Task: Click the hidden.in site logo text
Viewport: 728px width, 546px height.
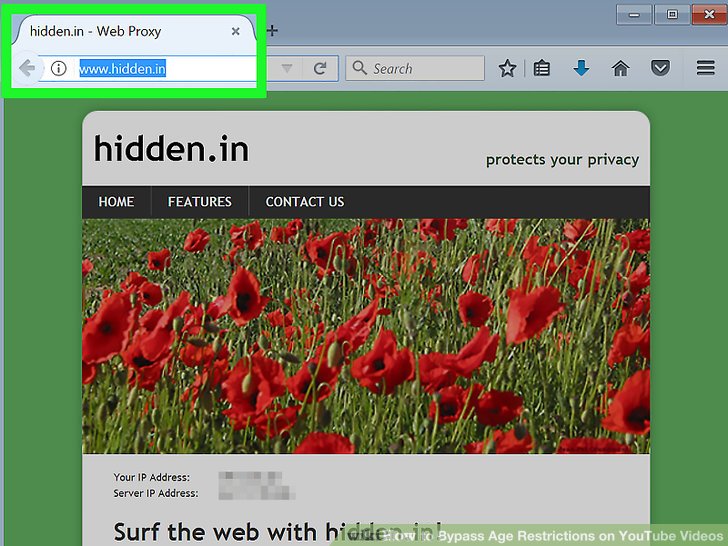Action: [x=171, y=149]
